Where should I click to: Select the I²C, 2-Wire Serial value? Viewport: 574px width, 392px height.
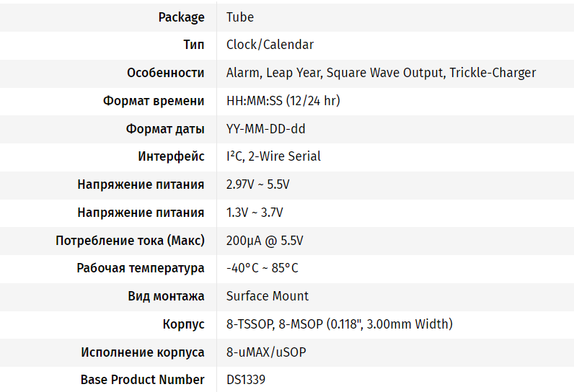(273, 156)
